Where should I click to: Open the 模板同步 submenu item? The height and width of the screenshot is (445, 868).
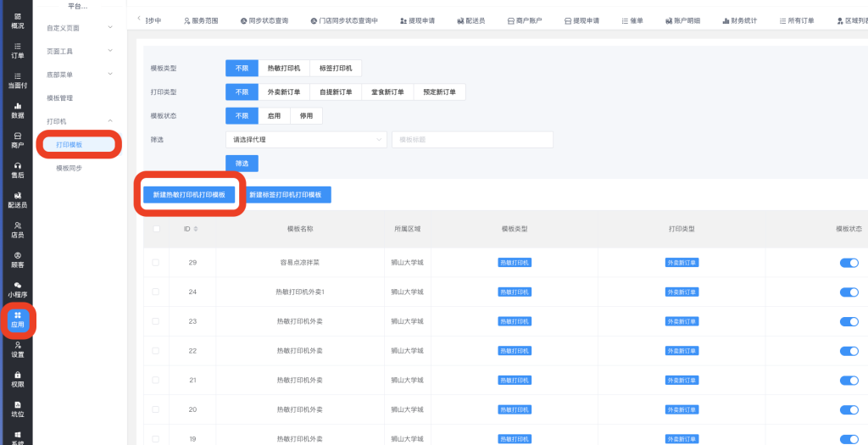[x=70, y=169]
